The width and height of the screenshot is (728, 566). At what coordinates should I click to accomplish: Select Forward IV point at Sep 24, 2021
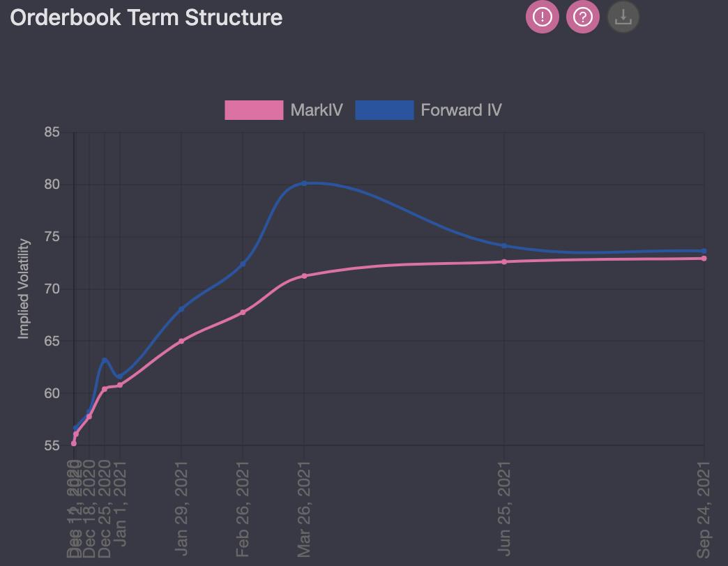point(704,251)
